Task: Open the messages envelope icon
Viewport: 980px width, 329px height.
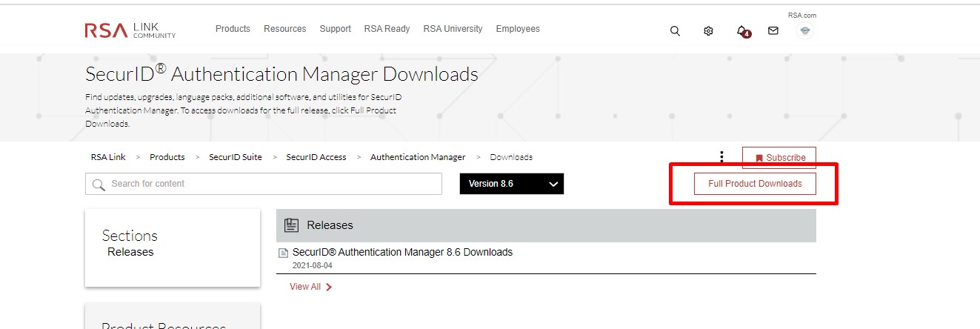Action: coord(773,31)
